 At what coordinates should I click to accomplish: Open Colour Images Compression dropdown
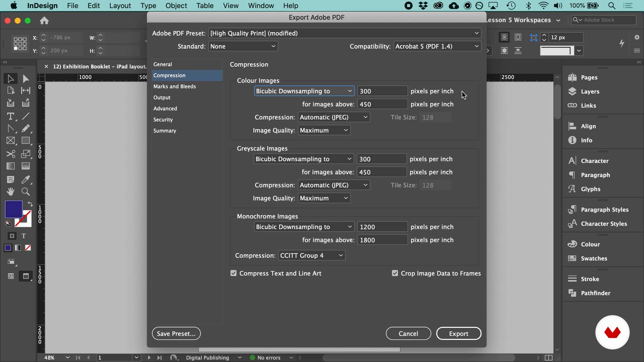click(x=334, y=117)
